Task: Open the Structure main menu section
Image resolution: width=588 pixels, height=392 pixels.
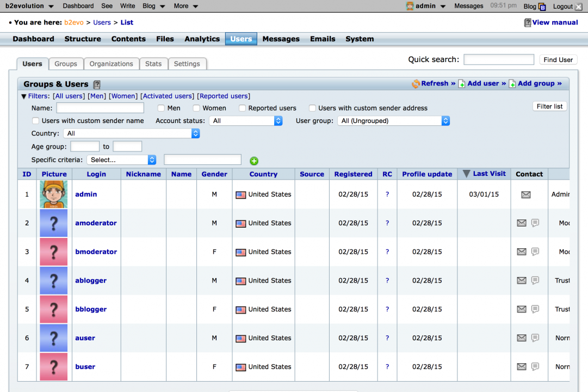Action: tap(83, 39)
